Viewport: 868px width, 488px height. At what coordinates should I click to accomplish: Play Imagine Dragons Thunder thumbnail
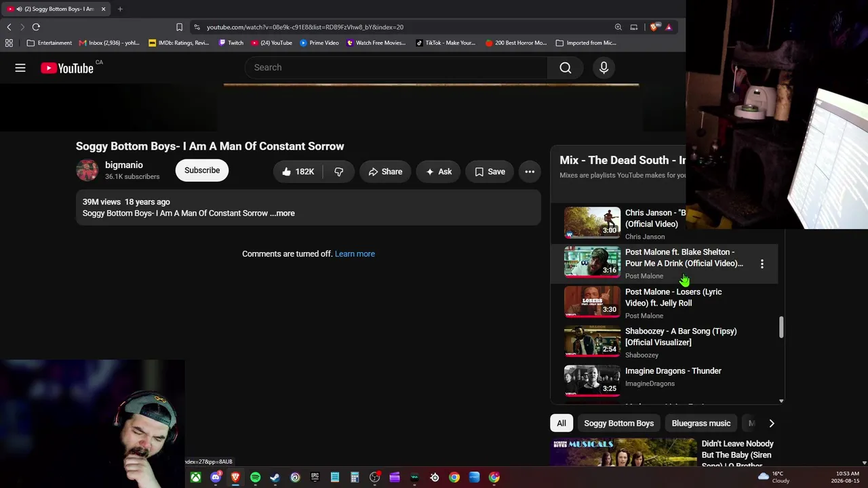[592, 381]
